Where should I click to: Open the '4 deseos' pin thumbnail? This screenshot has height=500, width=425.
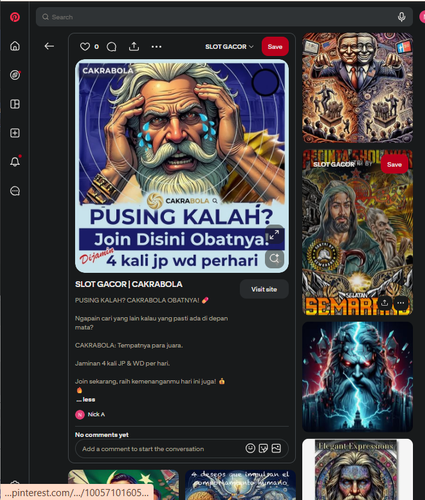[240, 485]
